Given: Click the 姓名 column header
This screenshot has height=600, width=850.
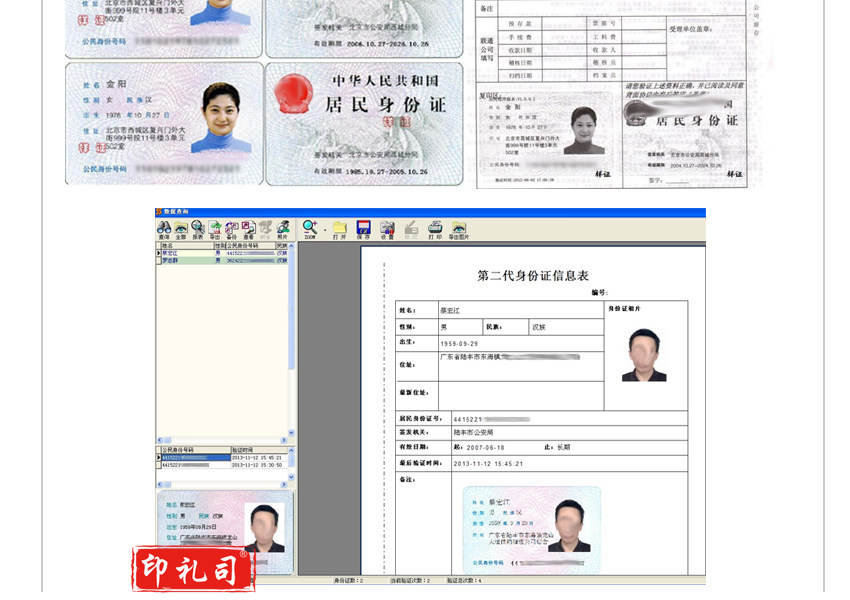Looking at the screenshot, I should (167, 245).
